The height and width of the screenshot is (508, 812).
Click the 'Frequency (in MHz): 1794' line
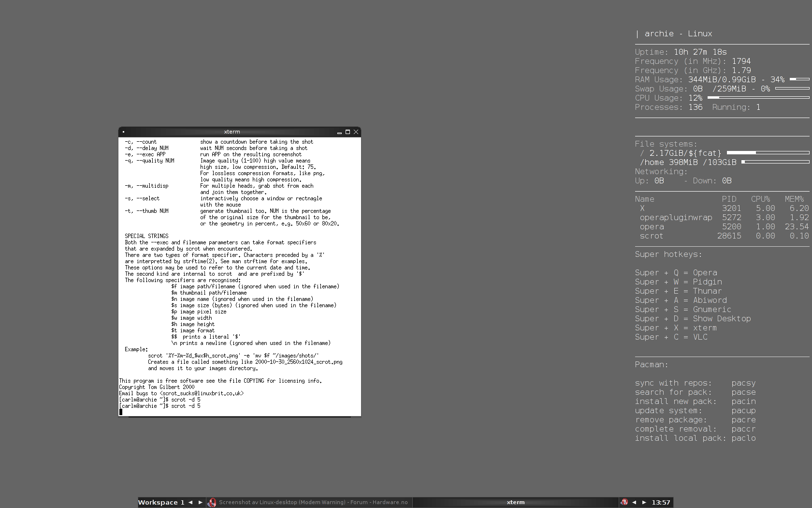click(x=693, y=61)
